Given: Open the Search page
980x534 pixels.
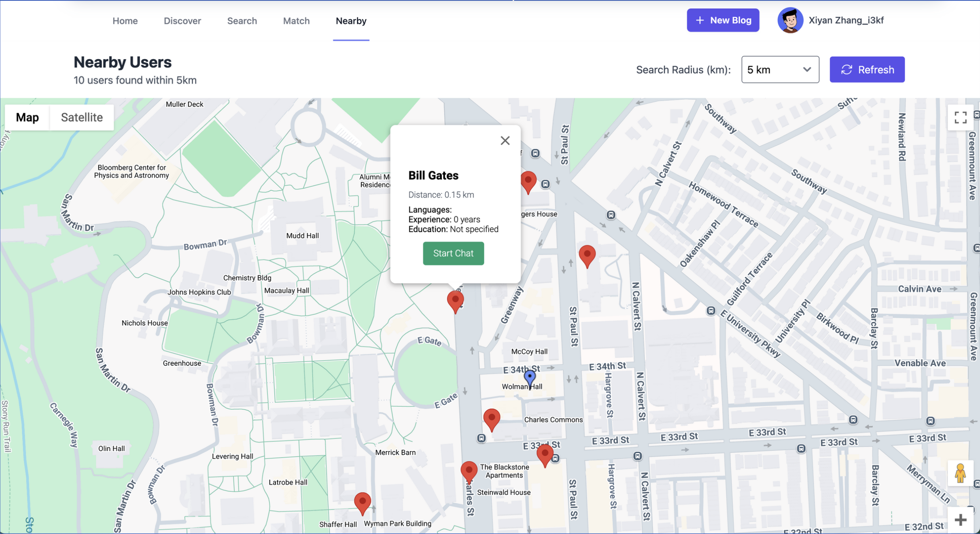Looking at the screenshot, I should point(242,21).
